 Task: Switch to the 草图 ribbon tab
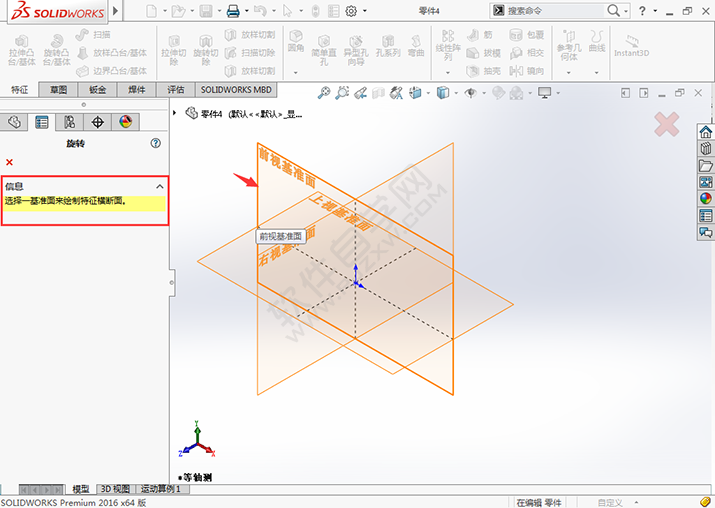(x=58, y=90)
